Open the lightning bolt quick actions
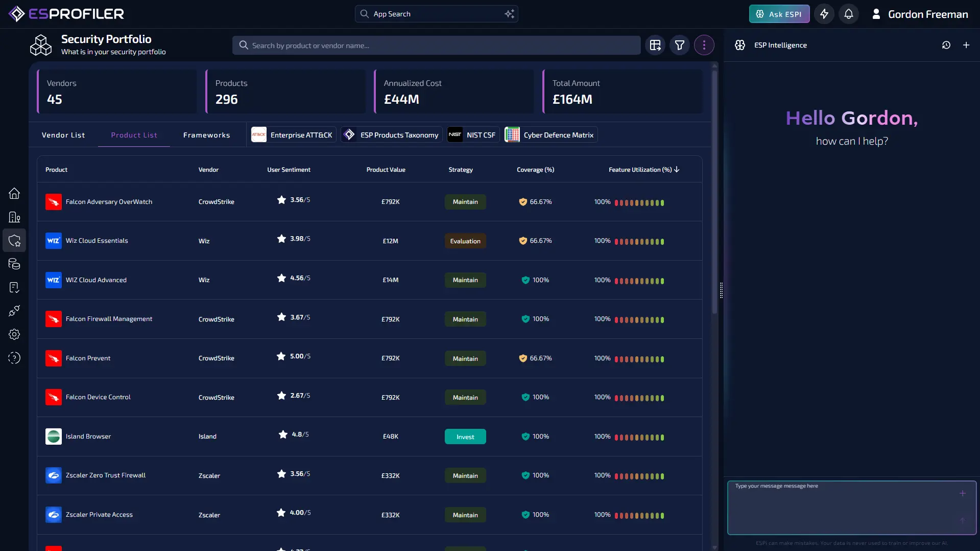The image size is (980, 551). pos(824,14)
